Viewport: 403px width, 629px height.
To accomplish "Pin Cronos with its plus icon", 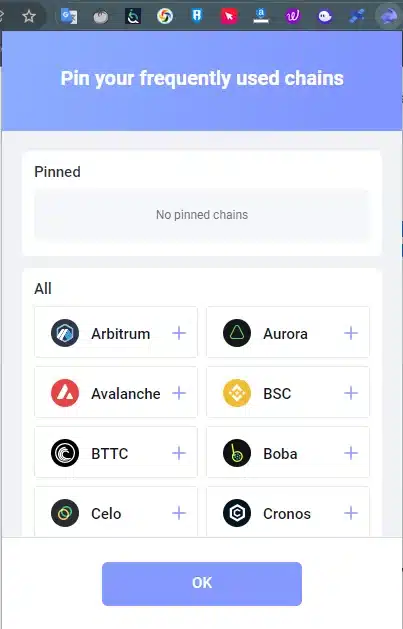I will pos(351,513).
